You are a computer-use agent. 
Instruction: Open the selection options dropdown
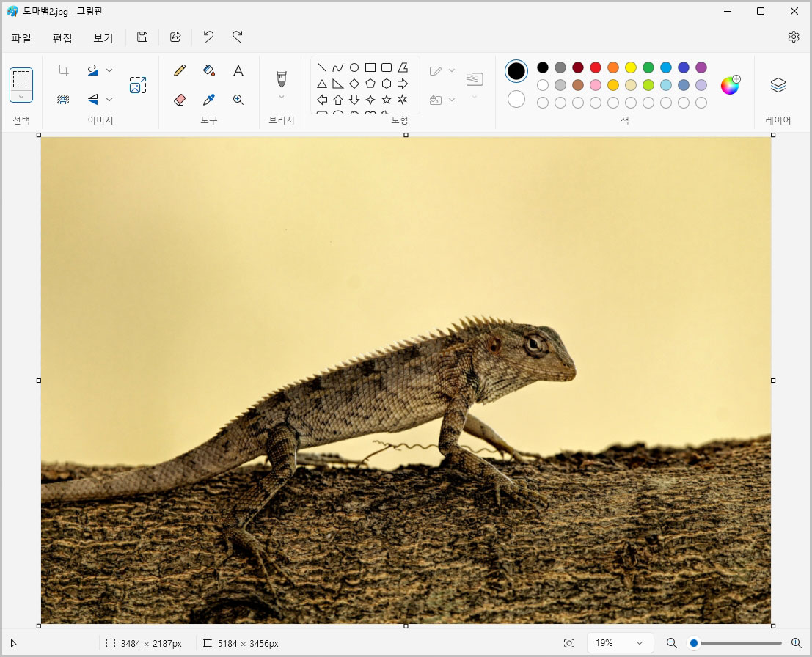click(21, 97)
